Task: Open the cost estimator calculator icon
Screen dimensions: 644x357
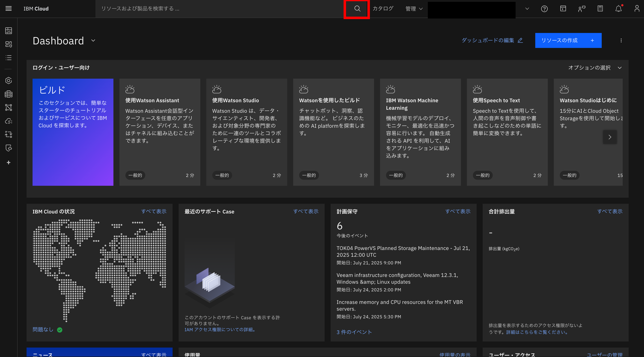Action: 600,9
